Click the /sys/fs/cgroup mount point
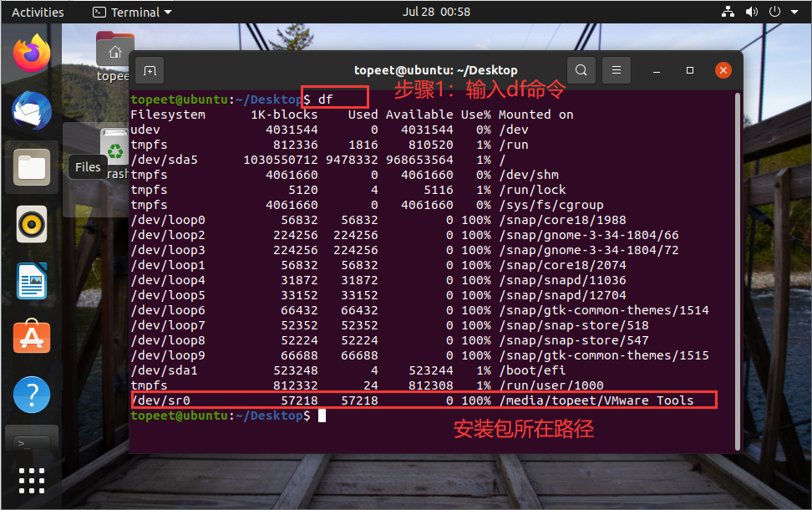Image resolution: width=812 pixels, height=510 pixels. click(x=551, y=205)
